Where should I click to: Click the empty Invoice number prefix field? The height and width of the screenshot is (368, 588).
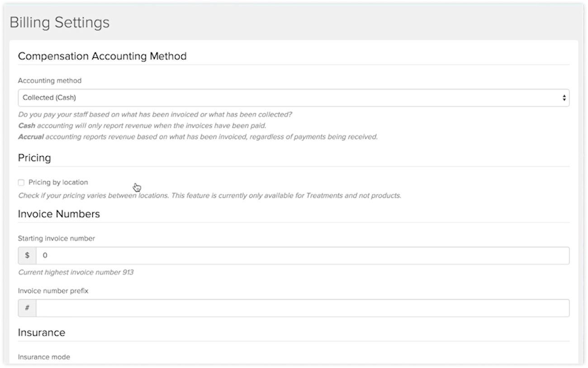181,308
